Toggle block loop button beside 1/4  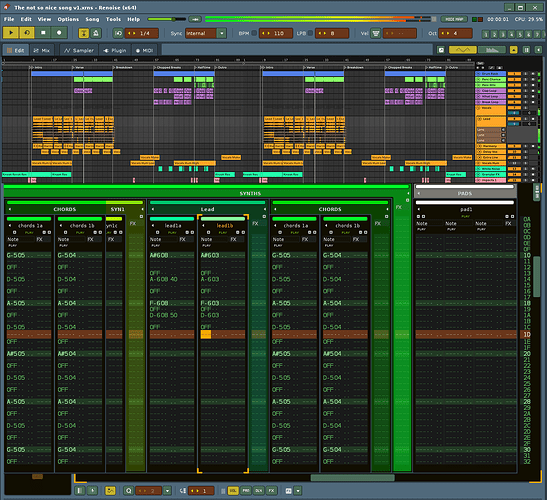point(119,33)
